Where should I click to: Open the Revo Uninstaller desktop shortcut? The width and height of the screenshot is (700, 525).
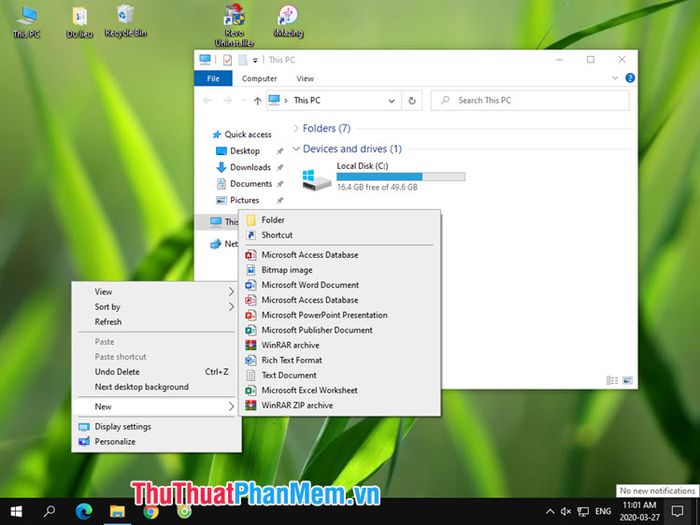(x=234, y=26)
